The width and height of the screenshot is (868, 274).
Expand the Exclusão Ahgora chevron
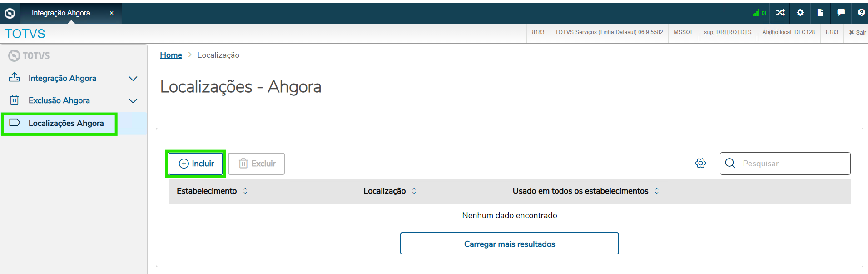tap(133, 101)
